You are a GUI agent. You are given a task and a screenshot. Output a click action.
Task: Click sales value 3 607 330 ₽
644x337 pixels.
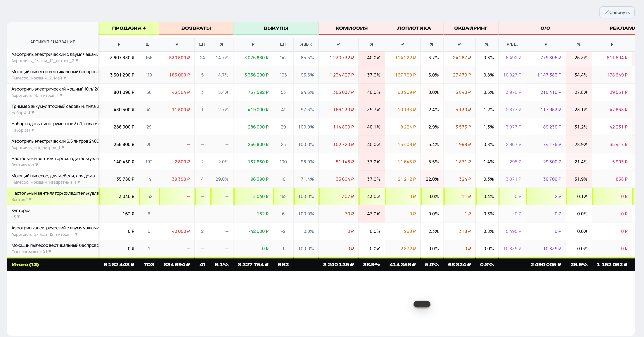pos(122,58)
